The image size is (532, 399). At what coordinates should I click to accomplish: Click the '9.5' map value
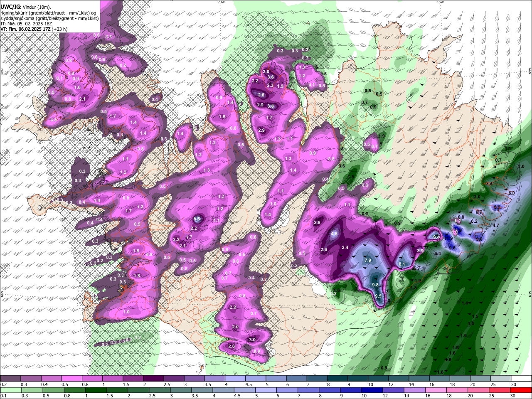378,296
